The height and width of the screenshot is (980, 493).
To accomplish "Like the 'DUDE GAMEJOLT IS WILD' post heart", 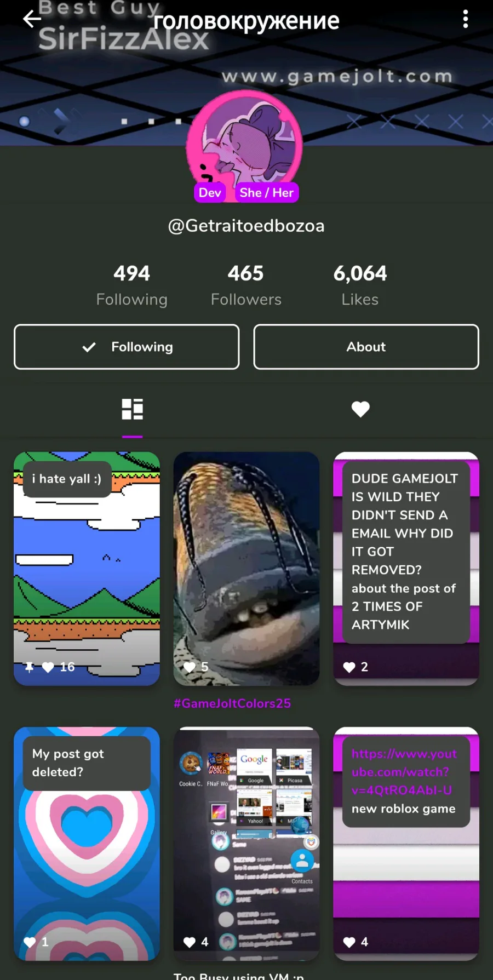I will click(x=349, y=667).
